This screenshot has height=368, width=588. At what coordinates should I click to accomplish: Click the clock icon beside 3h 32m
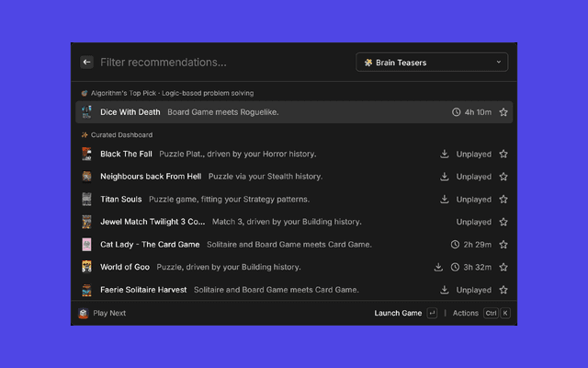click(x=455, y=267)
